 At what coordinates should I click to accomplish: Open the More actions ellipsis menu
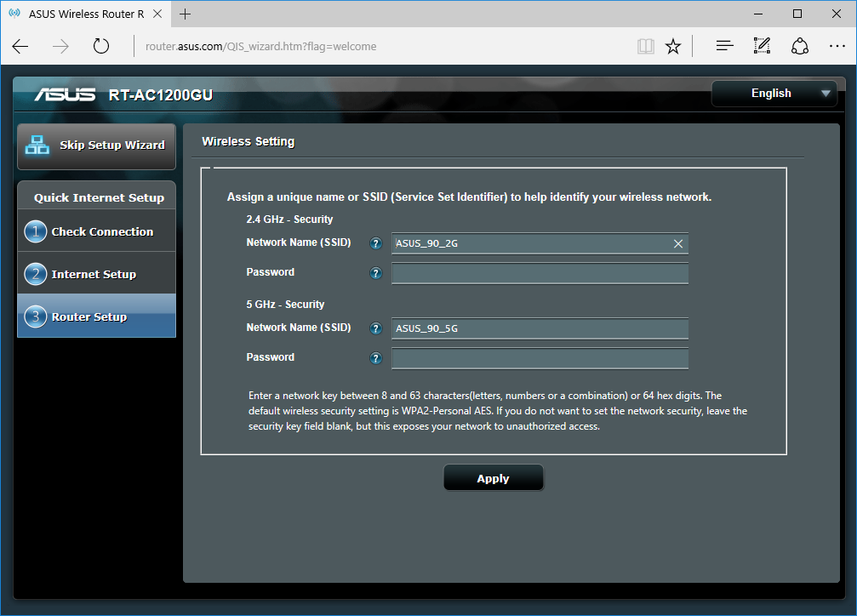coord(837,47)
